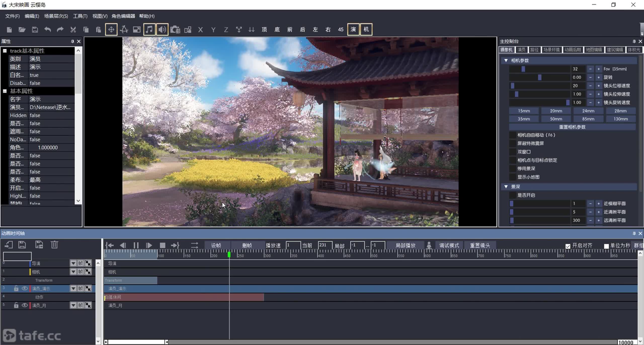
Task: Stop timeline playback
Action: 163,245
